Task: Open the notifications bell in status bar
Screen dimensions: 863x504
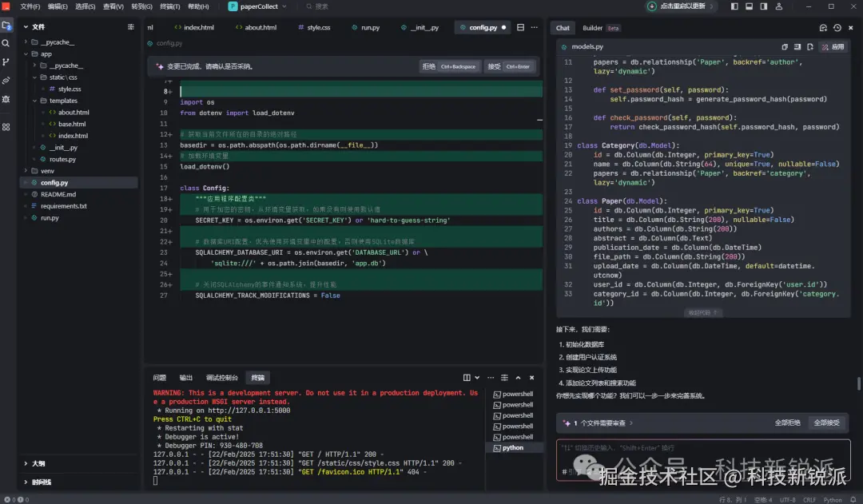Action: (x=853, y=499)
